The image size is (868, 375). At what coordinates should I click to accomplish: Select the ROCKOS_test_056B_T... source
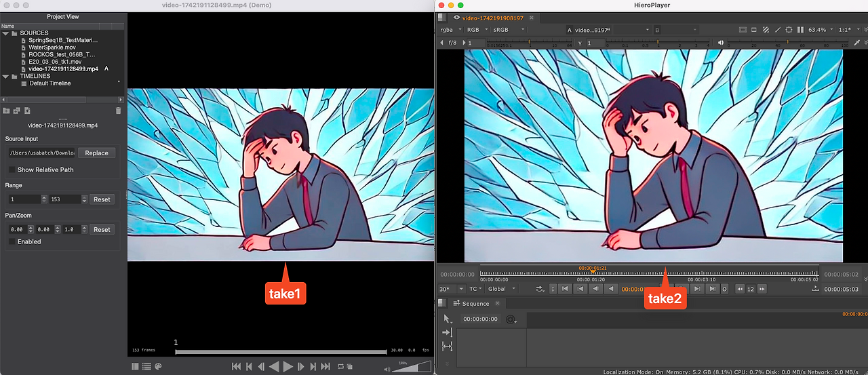point(58,54)
